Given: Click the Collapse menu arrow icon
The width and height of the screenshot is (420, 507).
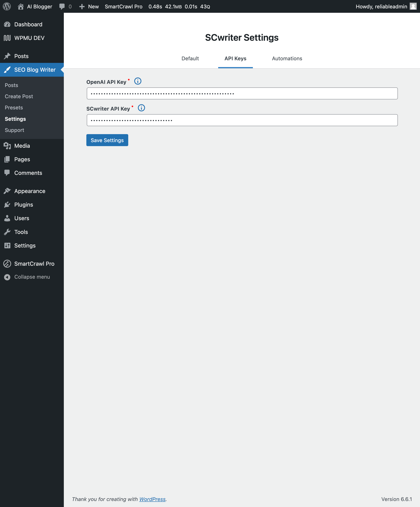Looking at the screenshot, I should tap(7, 277).
